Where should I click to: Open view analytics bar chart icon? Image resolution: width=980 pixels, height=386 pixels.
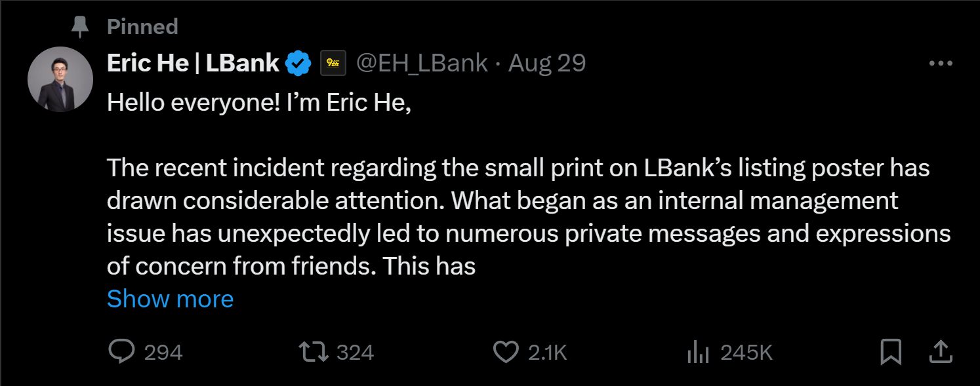tap(698, 353)
